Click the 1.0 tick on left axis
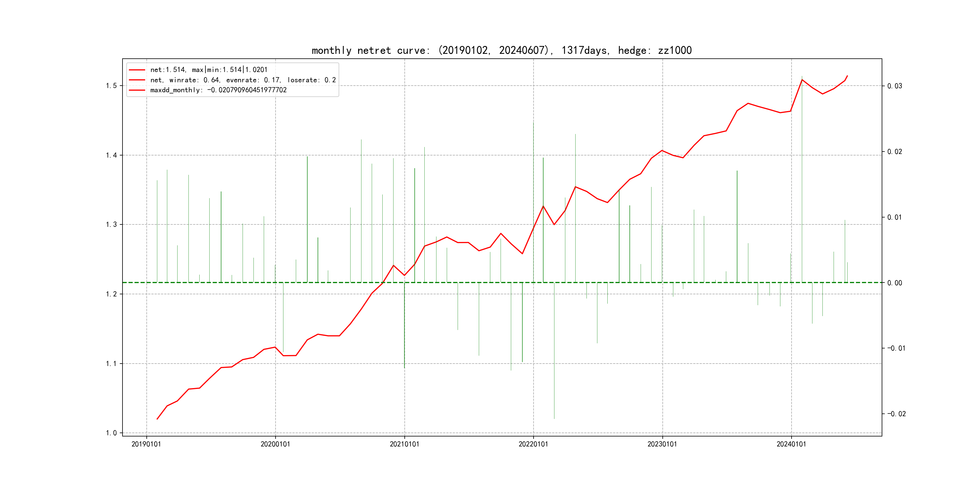The height and width of the screenshot is (490, 980). (x=111, y=433)
